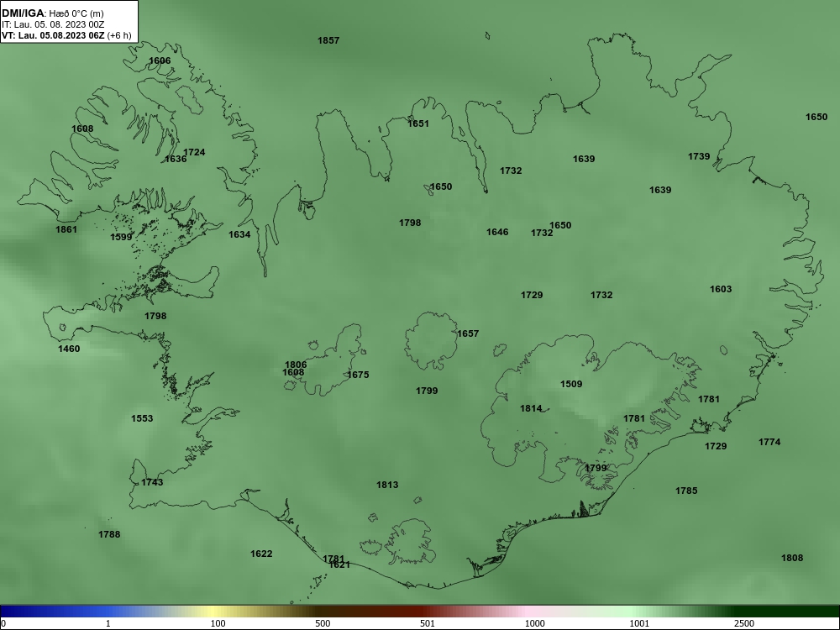Click the 1861 label
Viewport: 840px width, 630px height.
(66, 230)
